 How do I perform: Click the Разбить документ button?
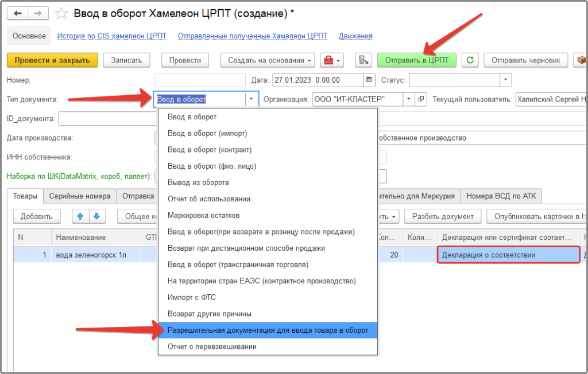[x=442, y=216]
